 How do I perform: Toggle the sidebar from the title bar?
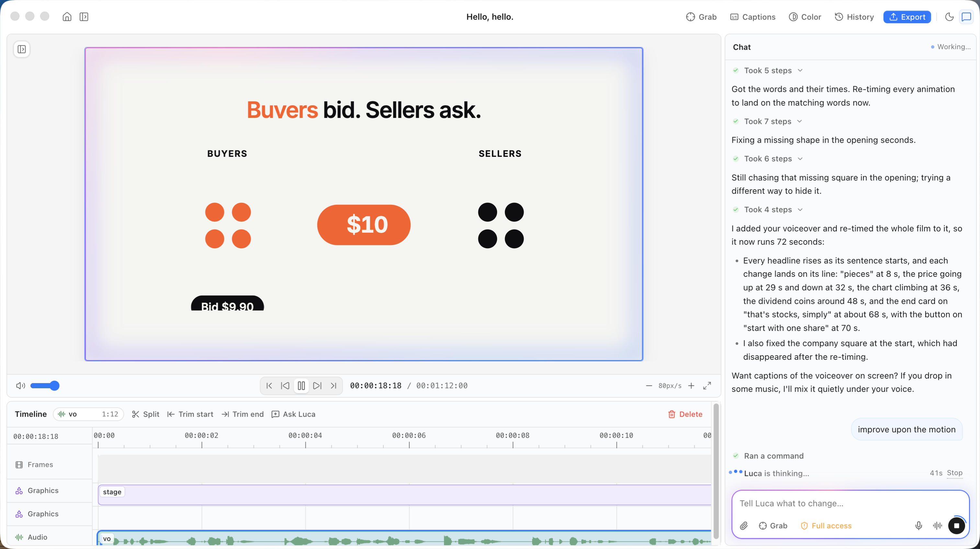84,17
